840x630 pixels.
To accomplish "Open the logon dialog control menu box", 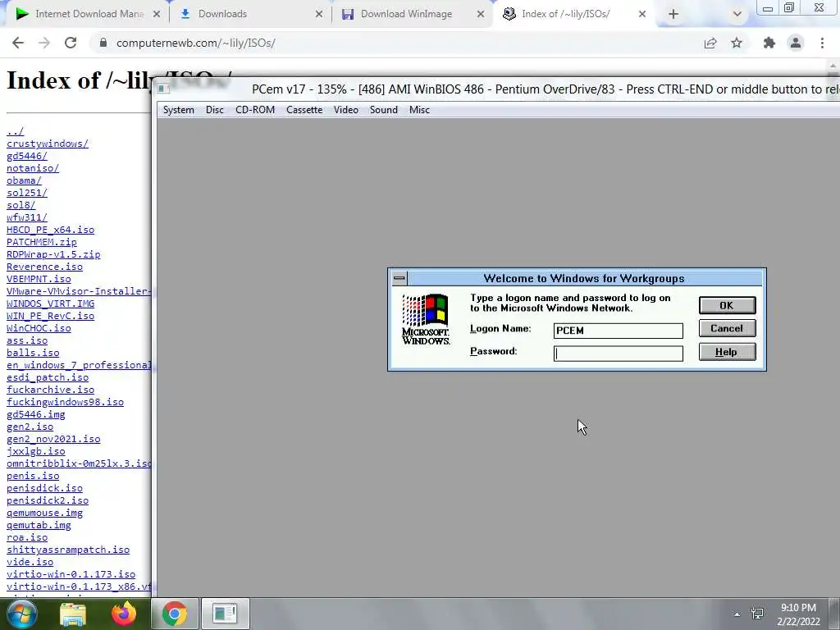I will (x=399, y=278).
